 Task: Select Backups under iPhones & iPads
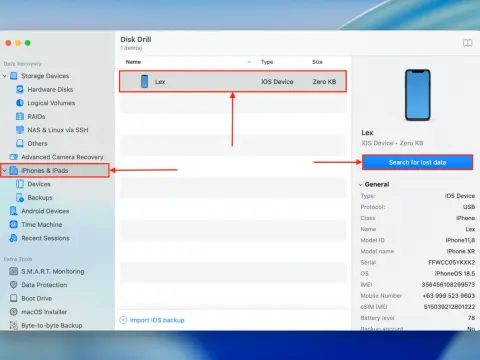pyautogui.click(x=40, y=198)
